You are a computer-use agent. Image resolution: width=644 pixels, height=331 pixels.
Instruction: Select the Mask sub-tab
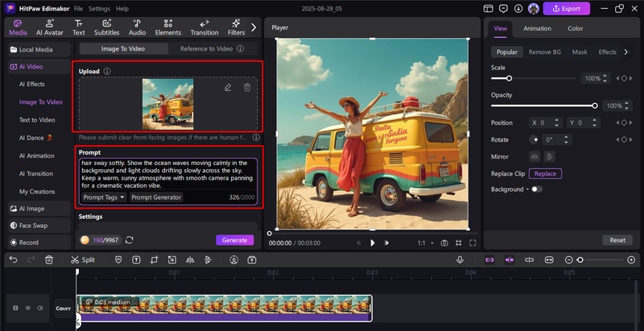580,52
